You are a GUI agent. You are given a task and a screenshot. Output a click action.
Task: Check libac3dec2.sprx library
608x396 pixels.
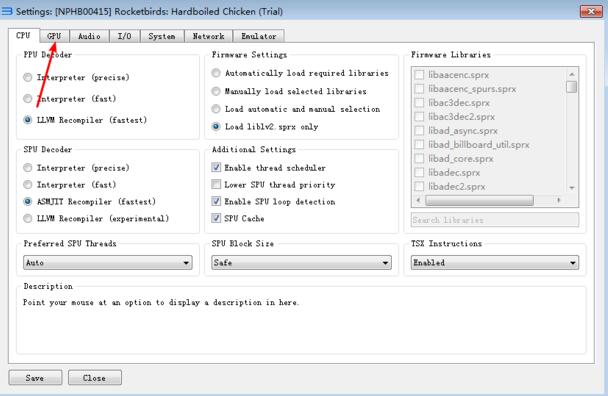click(x=419, y=117)
